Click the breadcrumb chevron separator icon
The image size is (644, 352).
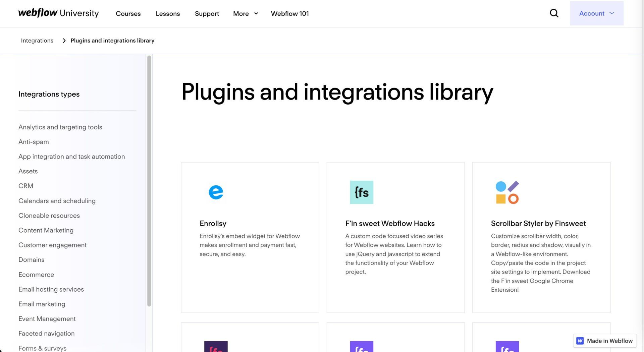click(x=64, y=41)
